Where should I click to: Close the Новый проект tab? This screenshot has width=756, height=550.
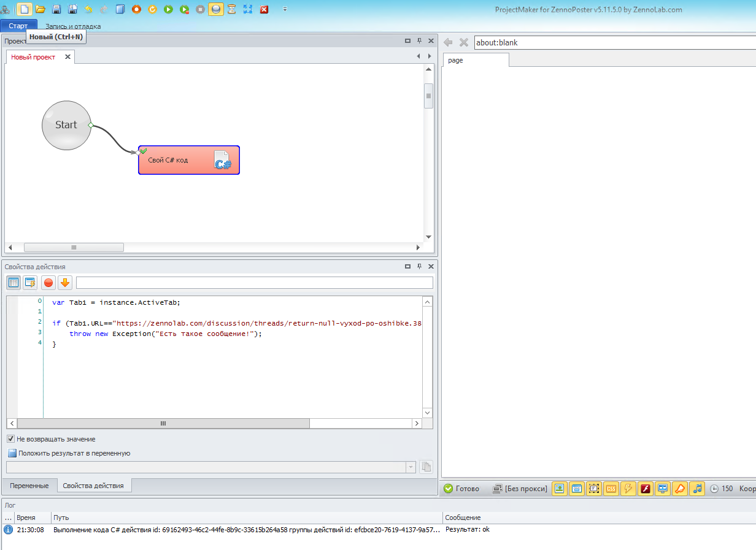coord(67,57)
